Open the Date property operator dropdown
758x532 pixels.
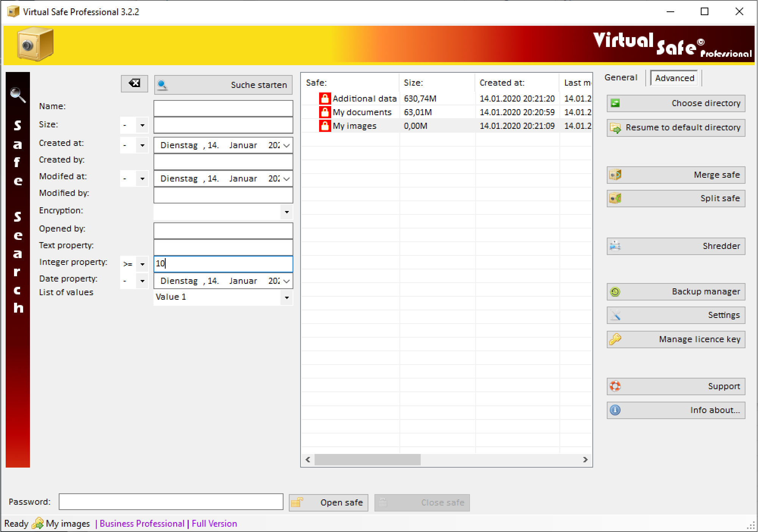143,281
